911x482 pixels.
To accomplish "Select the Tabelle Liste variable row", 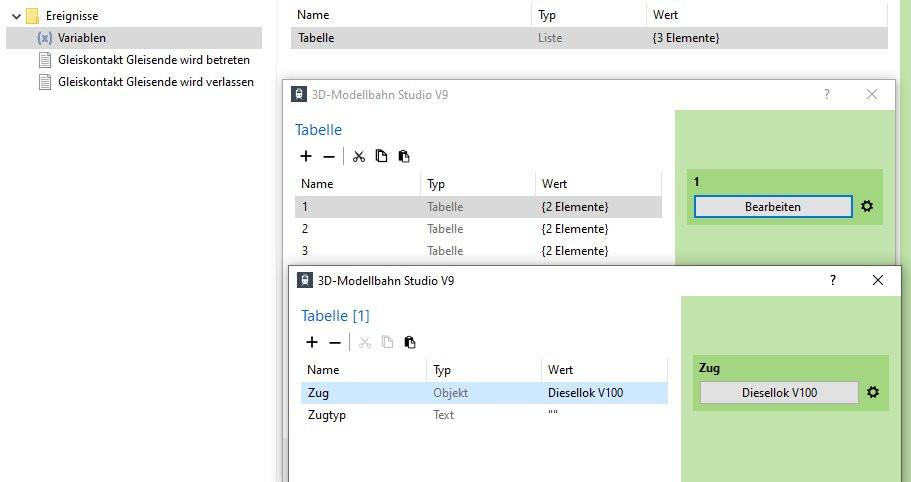I will coord(589,38).
